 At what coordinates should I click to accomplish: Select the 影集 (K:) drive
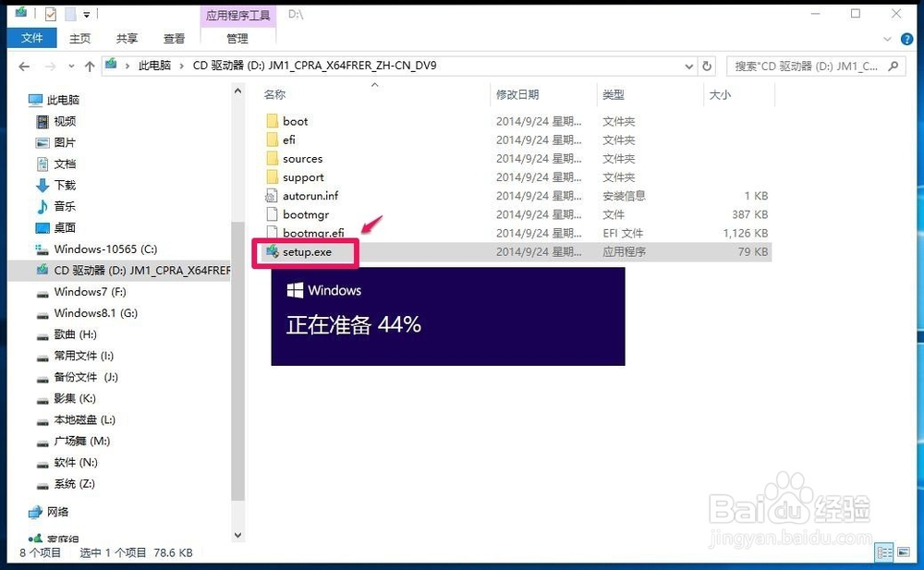[75, 398]
